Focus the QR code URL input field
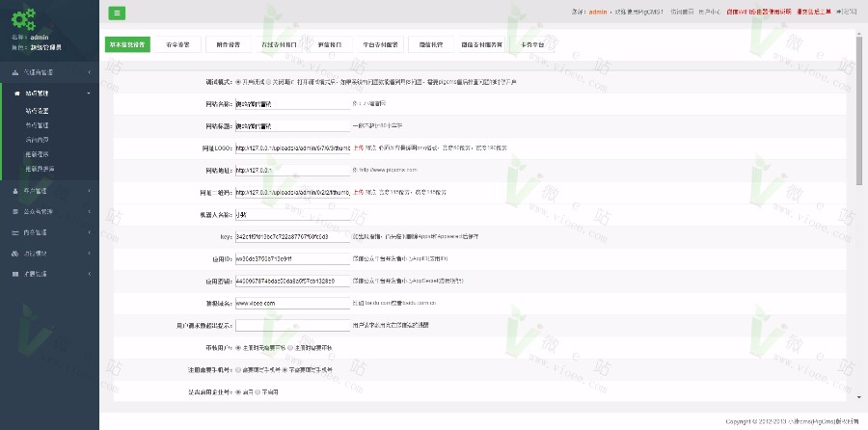This screenshot has width=868, height=430. click(x=293, y=193)
